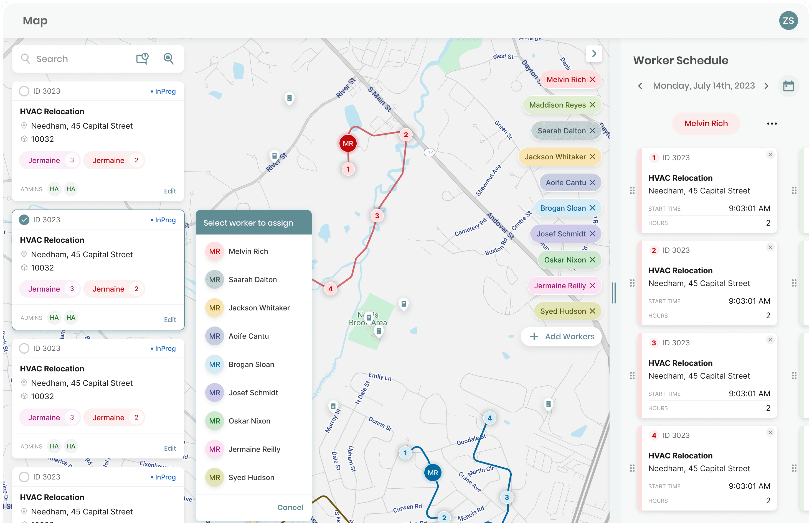The image size is (812, 523).
Task: Click the zoom-search icon in search bar
Action: [x=169, y=59]
